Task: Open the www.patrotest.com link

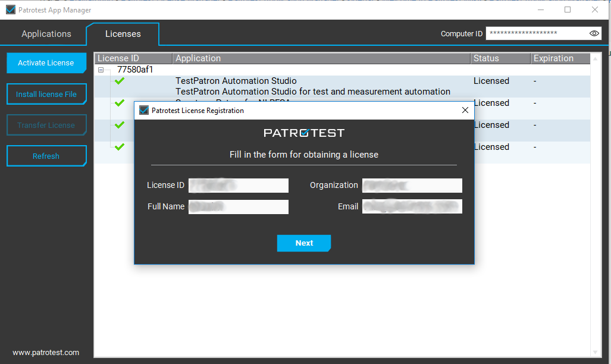Action: coord(46,352)
